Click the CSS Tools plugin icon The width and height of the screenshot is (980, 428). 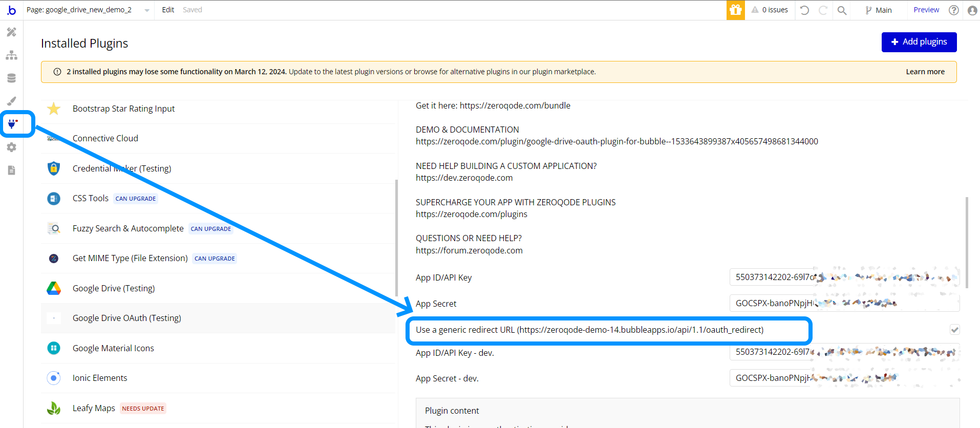(x=54, y=198)
